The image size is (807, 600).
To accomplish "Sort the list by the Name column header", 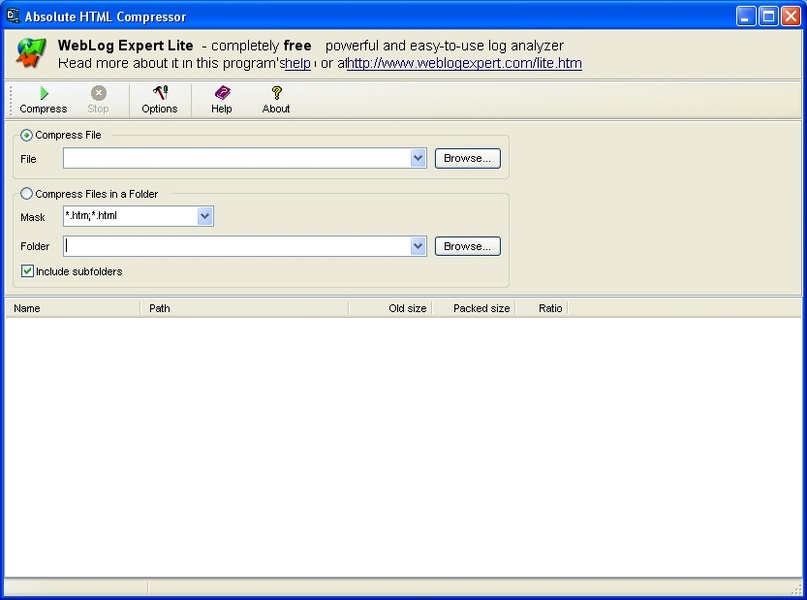I will click(73, 308).
